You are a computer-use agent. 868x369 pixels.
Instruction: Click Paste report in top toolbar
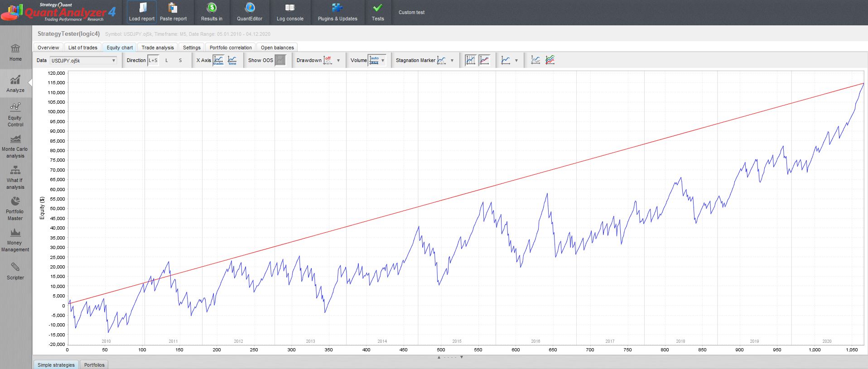[x=173, y=12]
